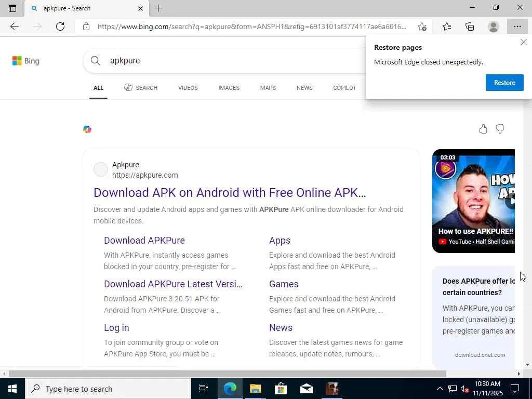Open the tab actions menu icon
532x399 pixels.
coord(12,8)
